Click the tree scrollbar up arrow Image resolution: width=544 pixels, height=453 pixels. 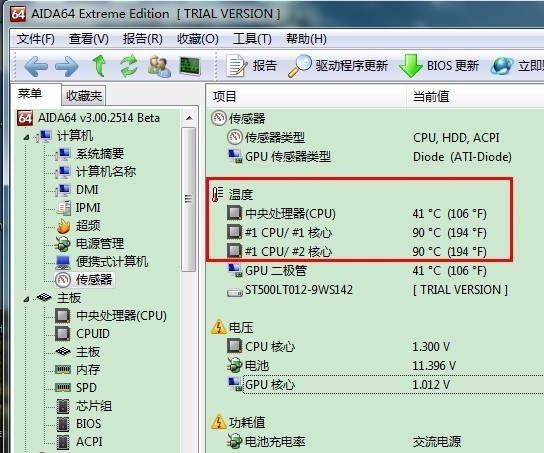point(189,118)
